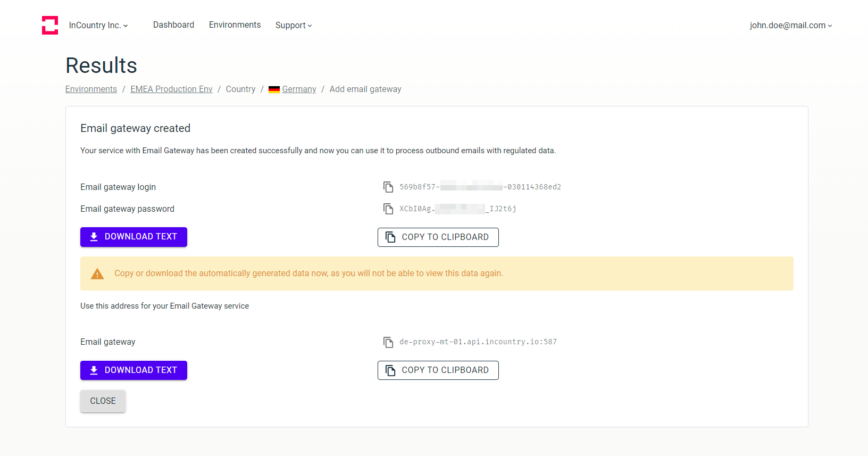Image resolution: width=868 pixels, height=456 pixels.
Task: Open the EMEA Production Env breadcrumb link
Action: click(171, 89)
